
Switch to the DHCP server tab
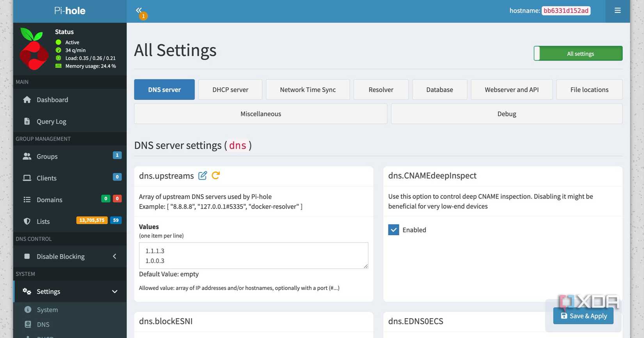pyautogui.click(x=230, y=90)
